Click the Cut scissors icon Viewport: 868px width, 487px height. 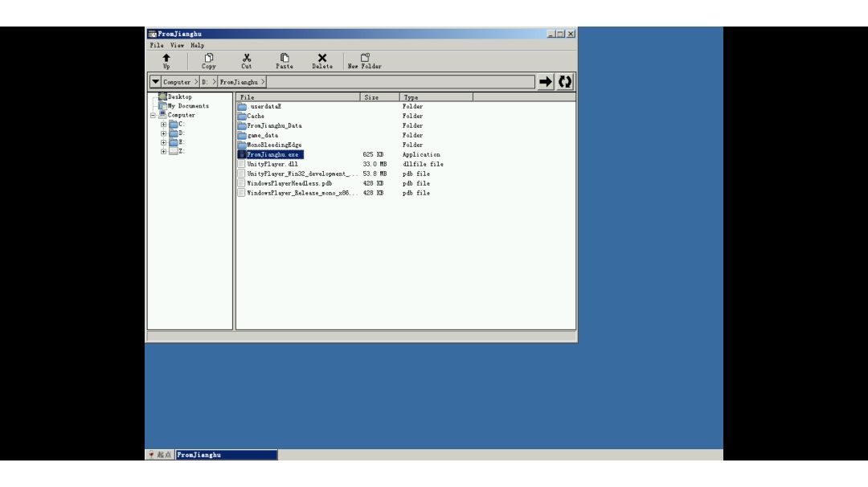tap(247, 59)
